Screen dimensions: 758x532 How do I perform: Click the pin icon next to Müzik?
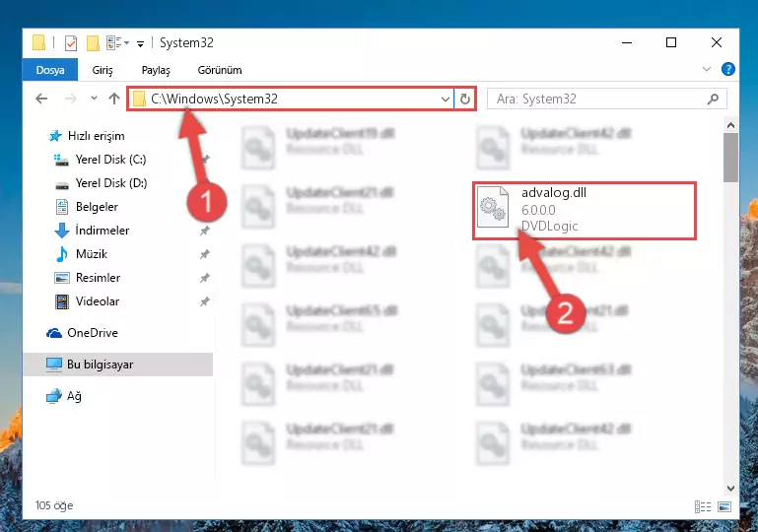point(205,254)
